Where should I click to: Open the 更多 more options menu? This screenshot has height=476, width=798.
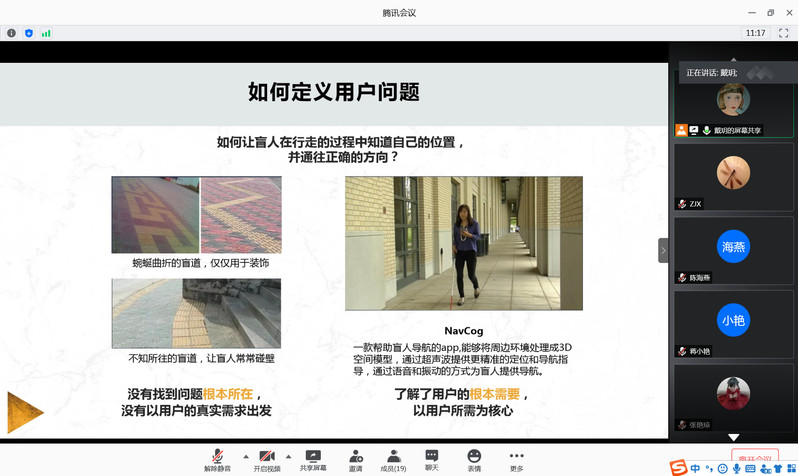click(516, 459)
